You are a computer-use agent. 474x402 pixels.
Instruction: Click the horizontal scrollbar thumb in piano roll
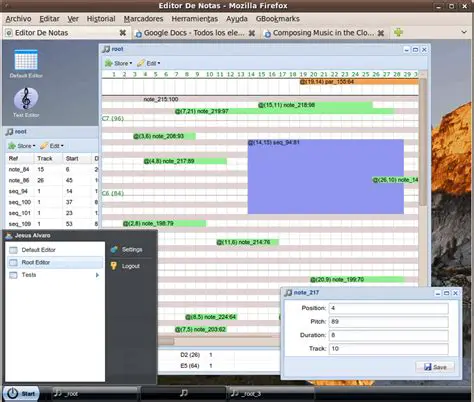point(166,341)
